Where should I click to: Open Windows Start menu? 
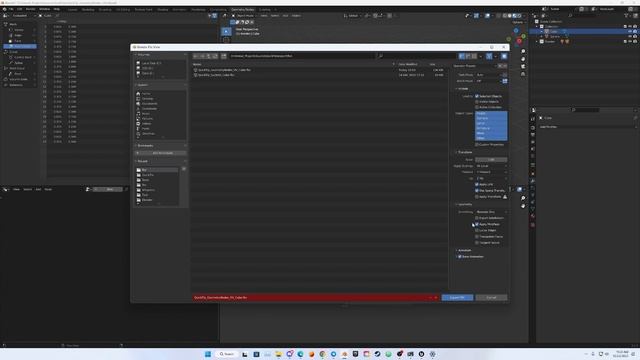tap(208, 354)
